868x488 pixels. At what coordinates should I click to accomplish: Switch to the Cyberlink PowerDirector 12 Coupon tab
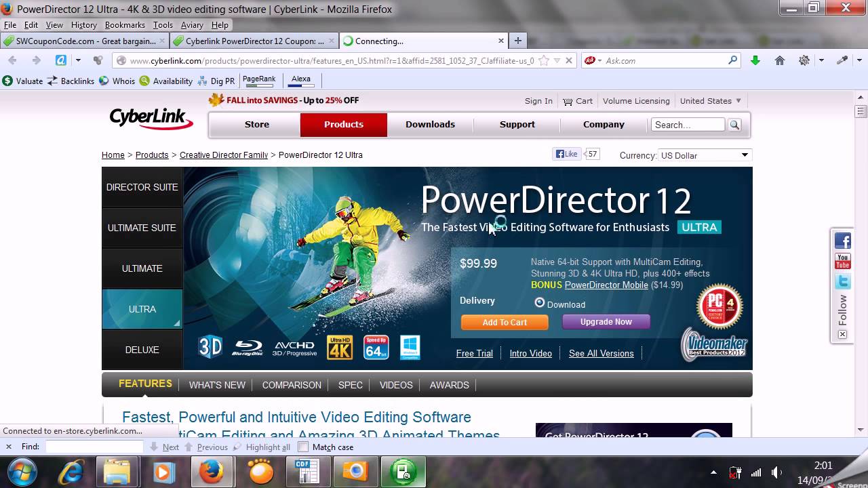coord(254,41)
